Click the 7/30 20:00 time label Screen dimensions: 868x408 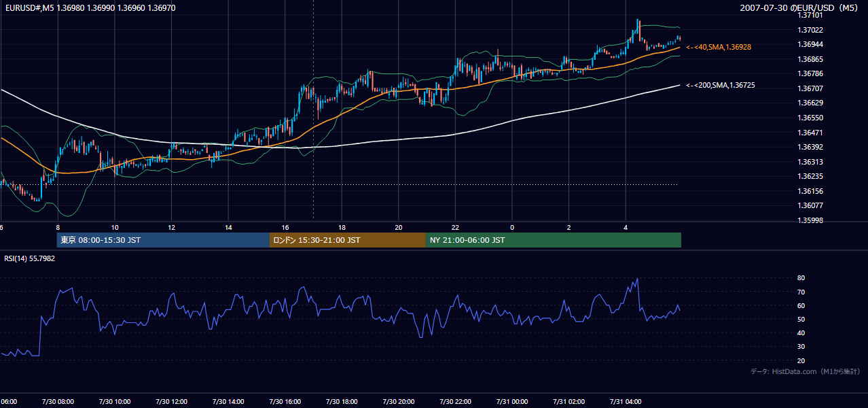click(399, 401)
